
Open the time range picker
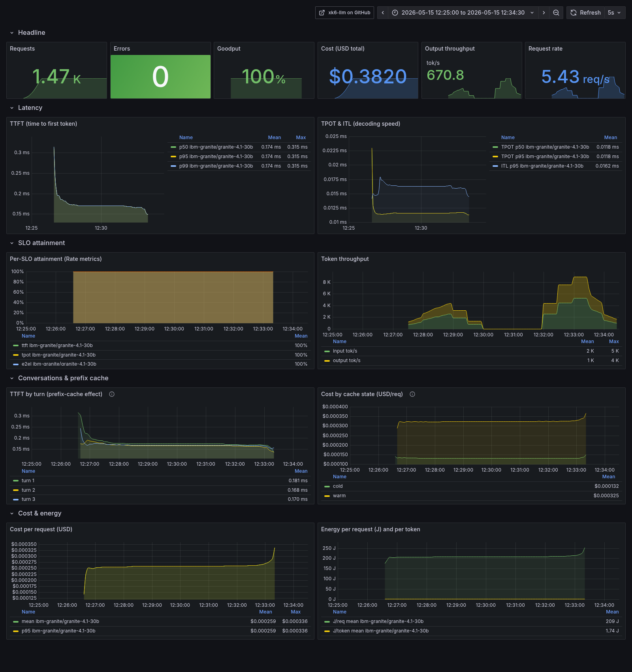(463, 13)
